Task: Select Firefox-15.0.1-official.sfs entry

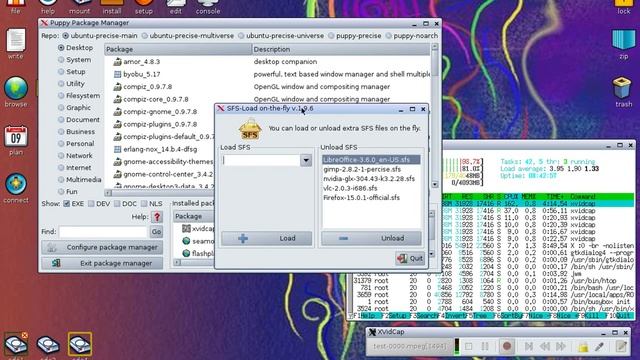Action: (x=371, y=198)
